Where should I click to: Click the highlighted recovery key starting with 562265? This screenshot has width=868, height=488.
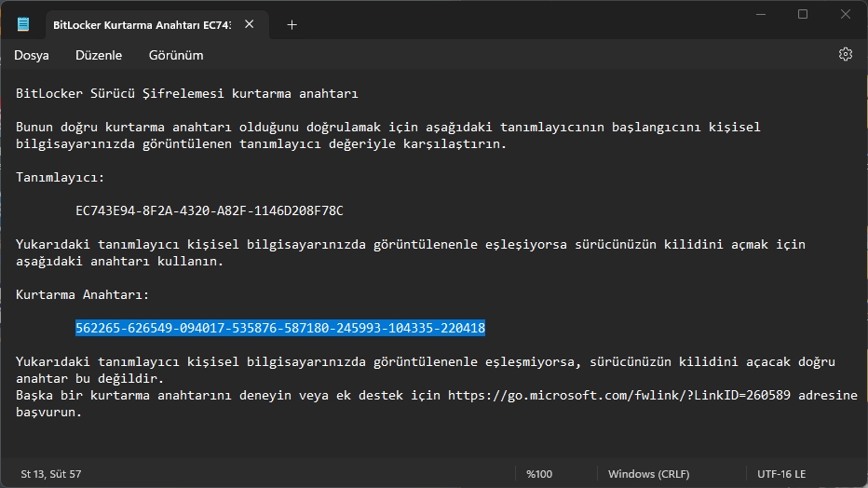click(x=279, y=328)
